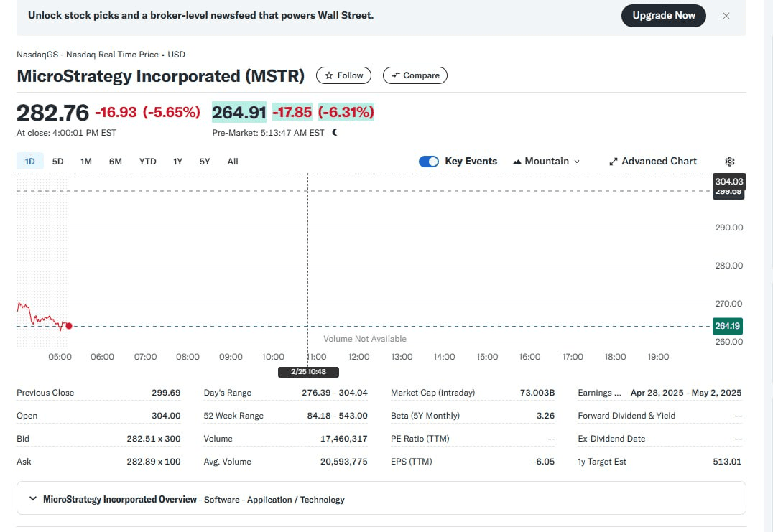
Task: Select the 6M chart range tab
Action: coord(116,162)
